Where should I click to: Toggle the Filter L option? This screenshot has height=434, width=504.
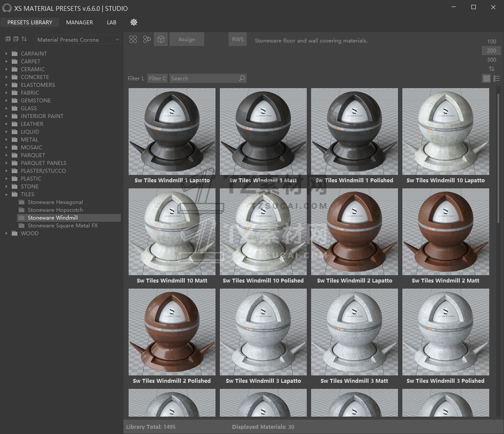coord(136,78)
